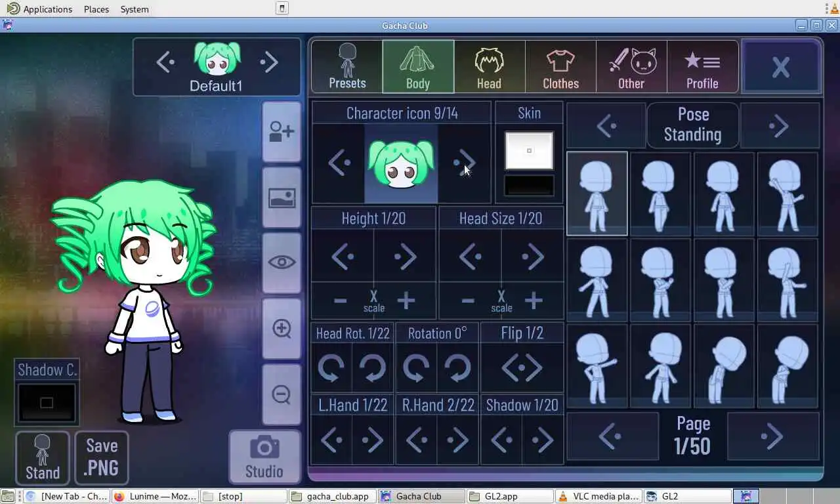Open Studio mode
840x504 pixels.
(x=264, y=457)
